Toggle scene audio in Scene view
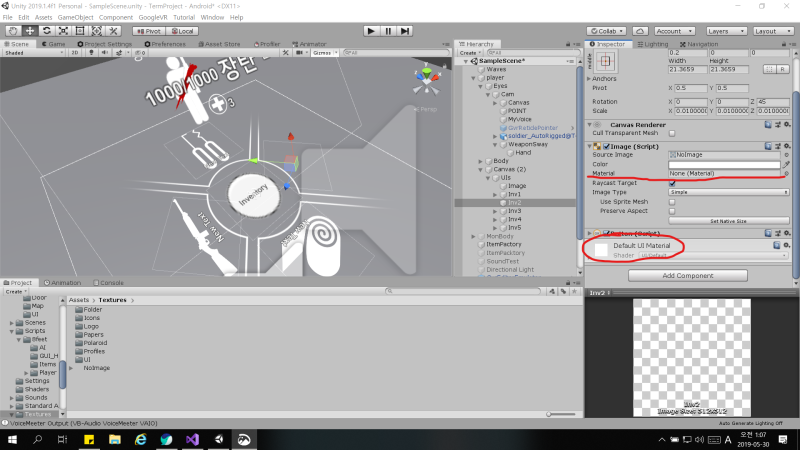Viewport: 800px width, 450px height. 105,53
